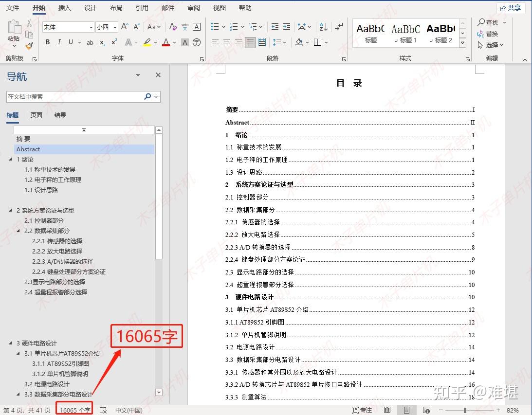Image resolution: width=532 pixels, height=415 pixels.
Task: Open spelling check status icon
Action: (103, 410)
